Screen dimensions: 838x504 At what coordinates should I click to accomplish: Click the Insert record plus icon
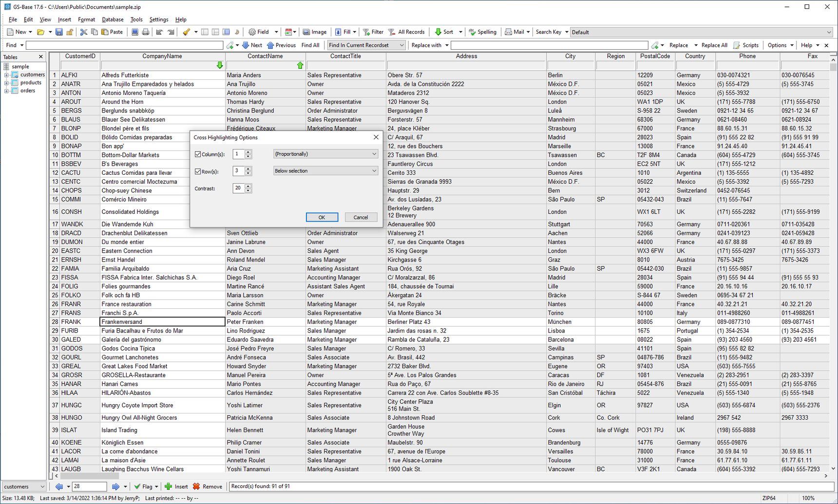(x=169, y=486)
